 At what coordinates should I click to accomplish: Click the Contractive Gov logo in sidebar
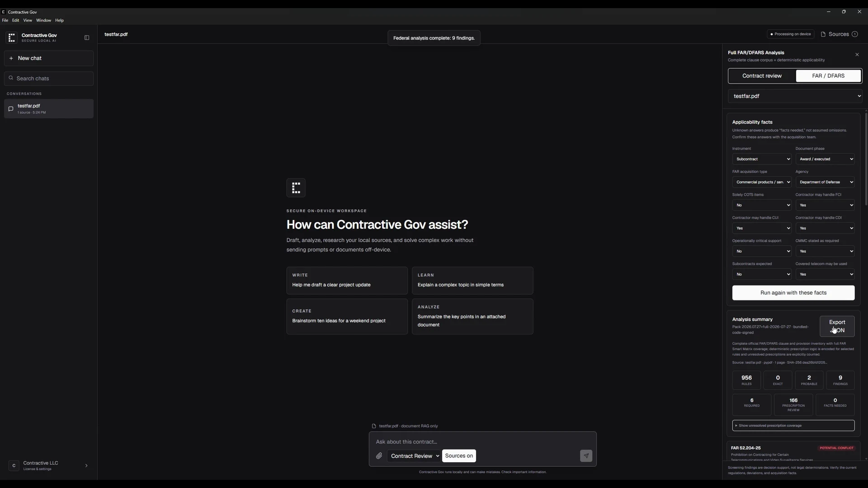(x=12, y=38)
